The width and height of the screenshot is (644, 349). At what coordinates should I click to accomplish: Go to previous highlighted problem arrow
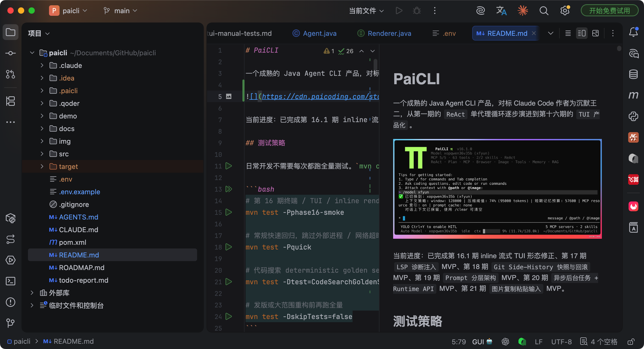(x=362, y=51)
